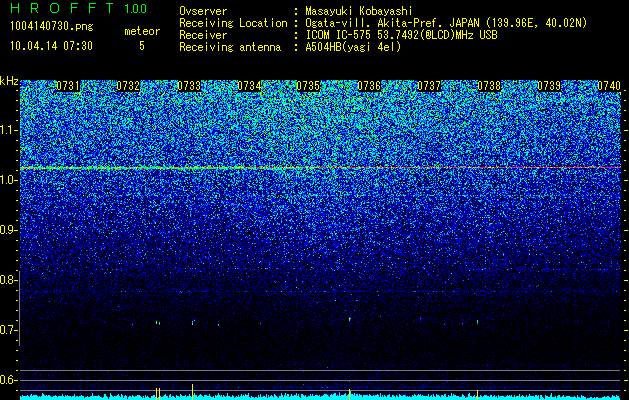Select the meteor count value 5
This screenshot has height=400, width=629.
click(142, 46)
